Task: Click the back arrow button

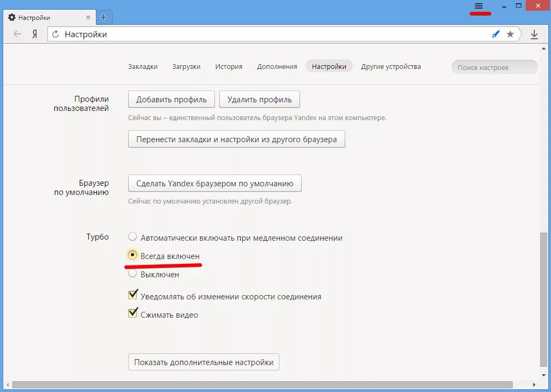Action: [17, 34]
